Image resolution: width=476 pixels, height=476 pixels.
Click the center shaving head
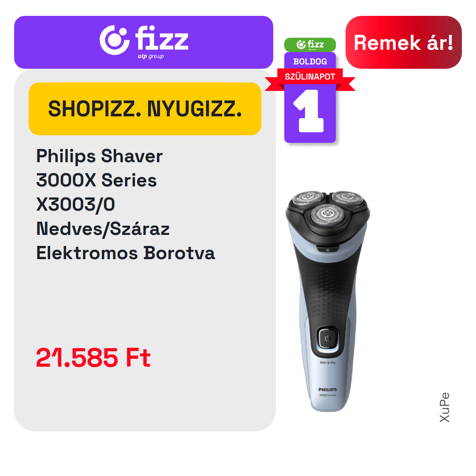click(327, 214)
